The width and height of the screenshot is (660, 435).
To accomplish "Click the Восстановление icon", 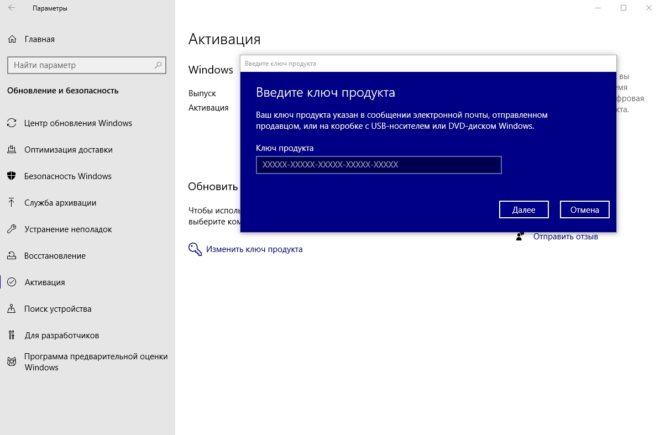I will pos(12,256).
